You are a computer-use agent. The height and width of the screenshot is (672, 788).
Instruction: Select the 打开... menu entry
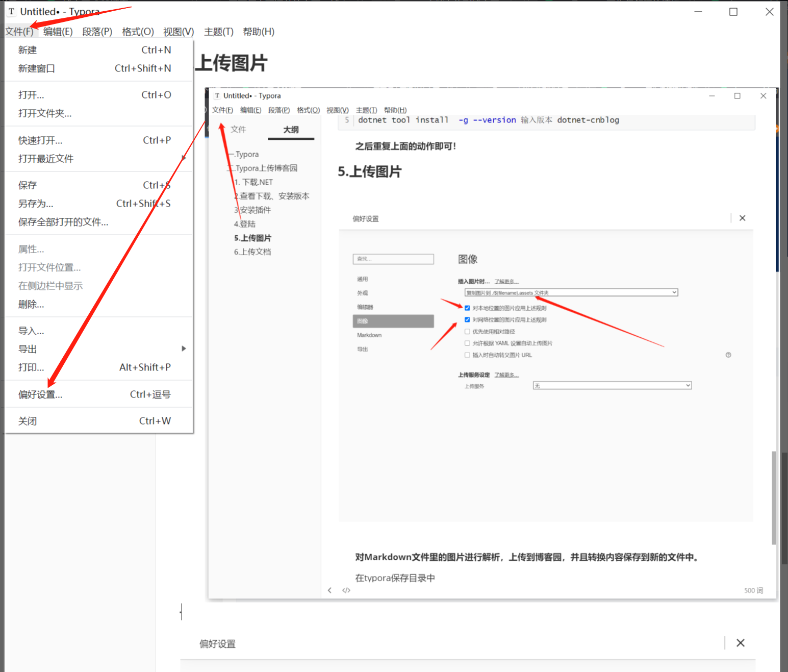(98, 95)
